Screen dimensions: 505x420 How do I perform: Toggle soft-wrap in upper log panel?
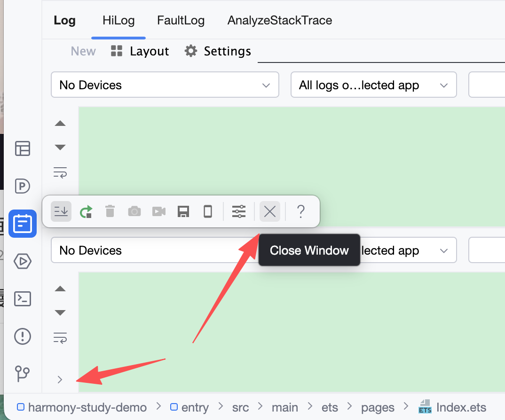60,172
